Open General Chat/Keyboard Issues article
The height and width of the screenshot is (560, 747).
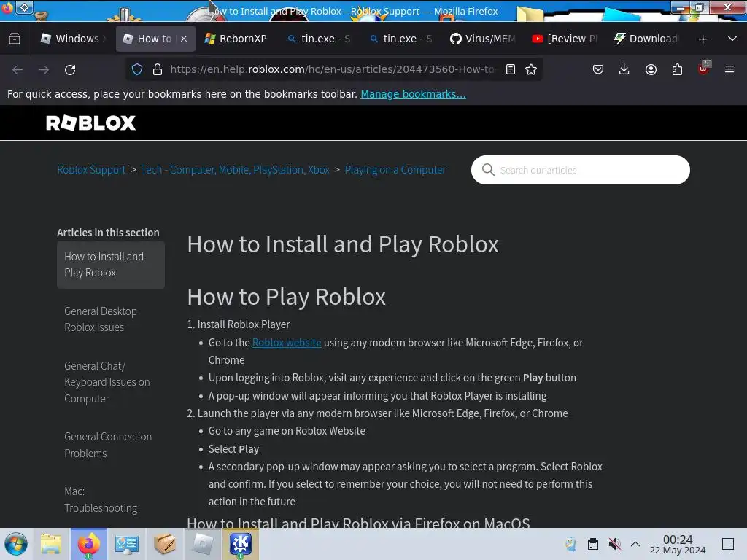tap(107, 382)
